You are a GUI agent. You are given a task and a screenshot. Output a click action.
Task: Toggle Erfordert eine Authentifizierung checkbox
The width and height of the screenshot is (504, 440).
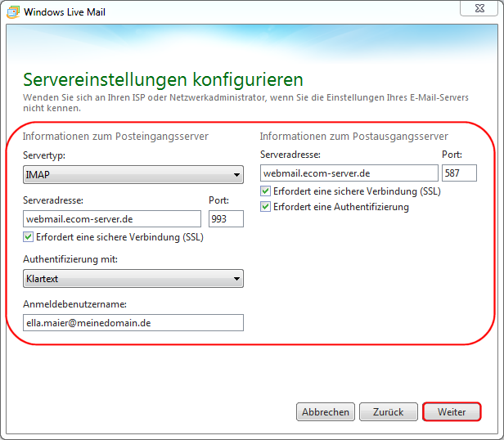tap(265, 207)
